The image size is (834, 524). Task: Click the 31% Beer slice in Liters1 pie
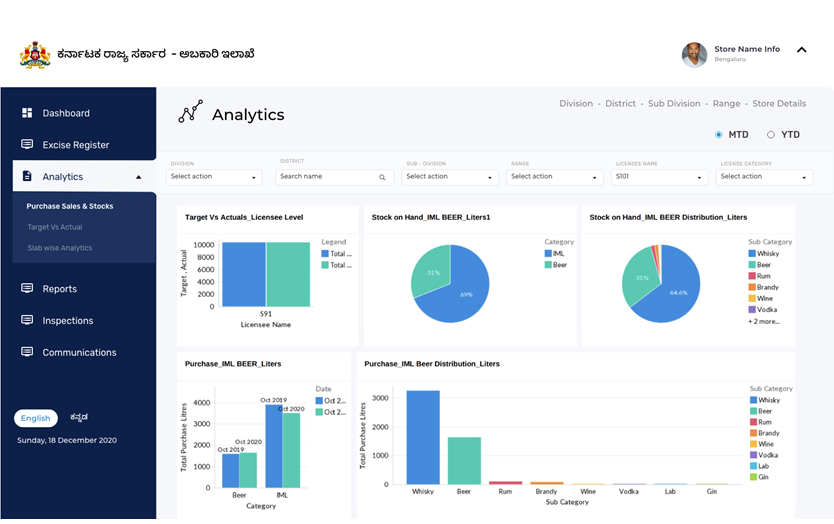[x=432, y=272]
